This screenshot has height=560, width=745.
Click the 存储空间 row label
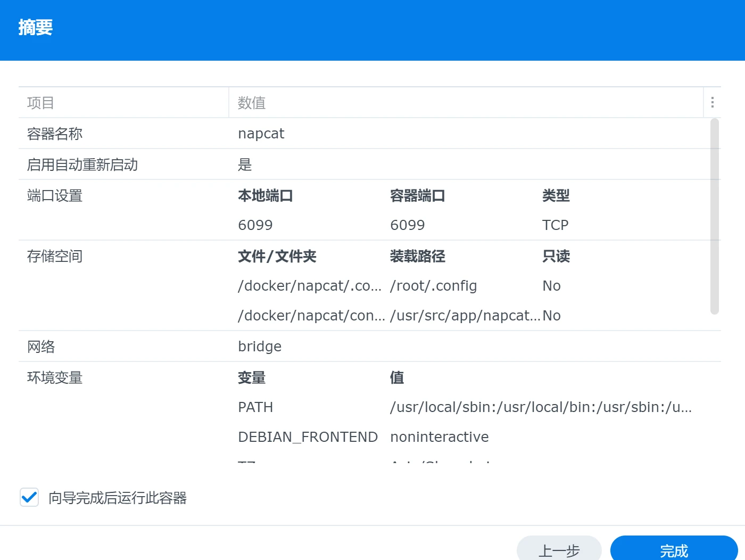pos(54,256)
